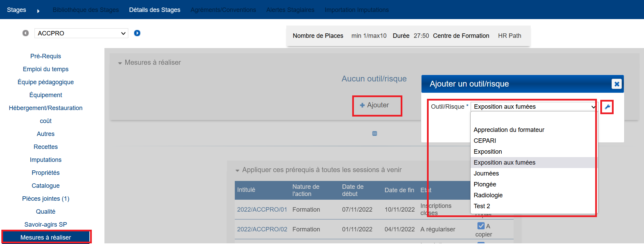Collapse the Appliquer ces prérequis section

[x=237, y=170]
